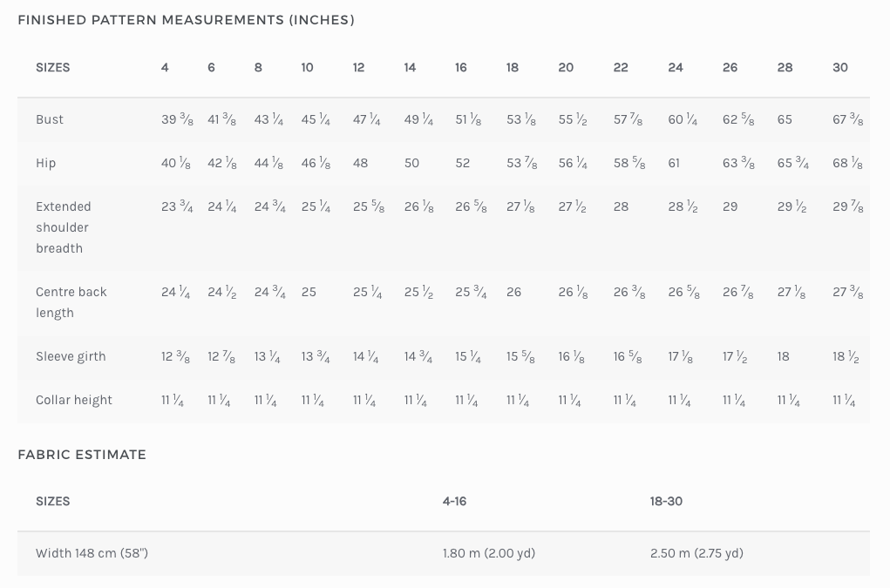Viewport: 890px width, 588px height.
Task: Select the Hip value for size 12
Action: click(360, 163)
